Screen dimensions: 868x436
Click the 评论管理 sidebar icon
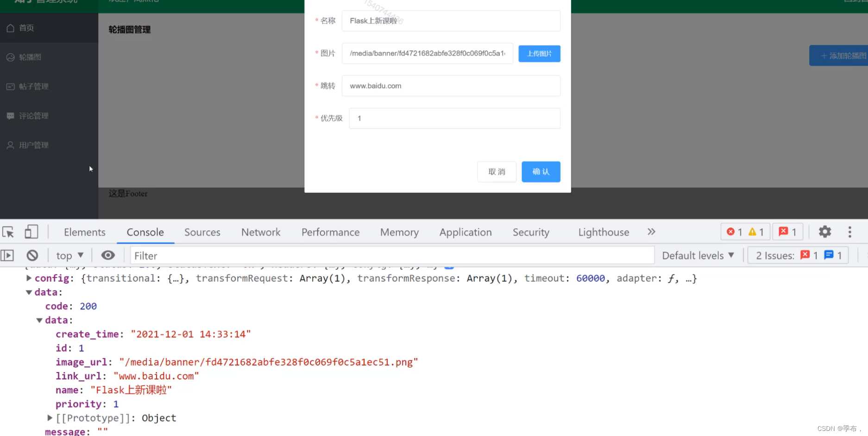click(10, 116)
